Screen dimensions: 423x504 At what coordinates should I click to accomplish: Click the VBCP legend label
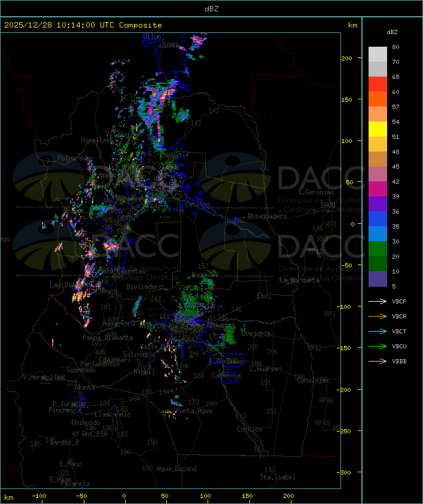[x=399, y=302]
